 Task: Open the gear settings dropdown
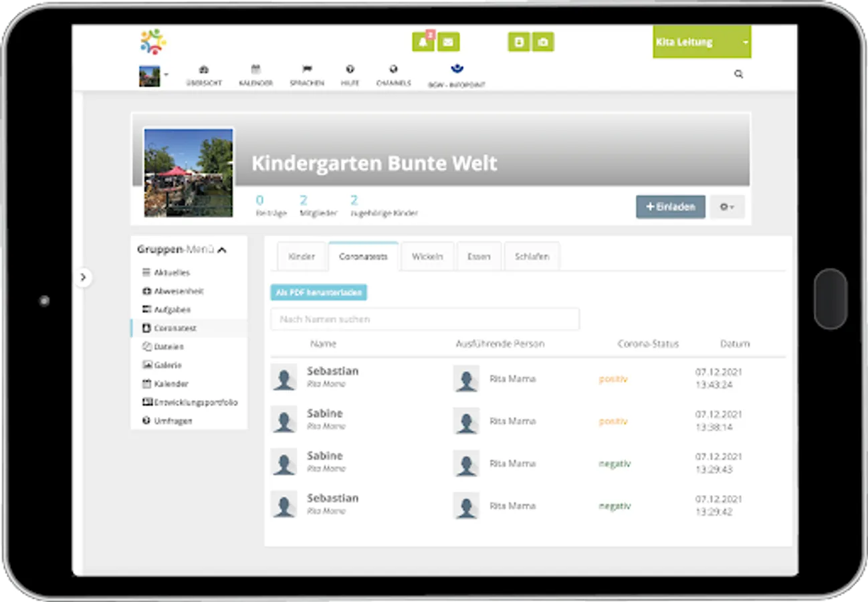tap(727, 207)
